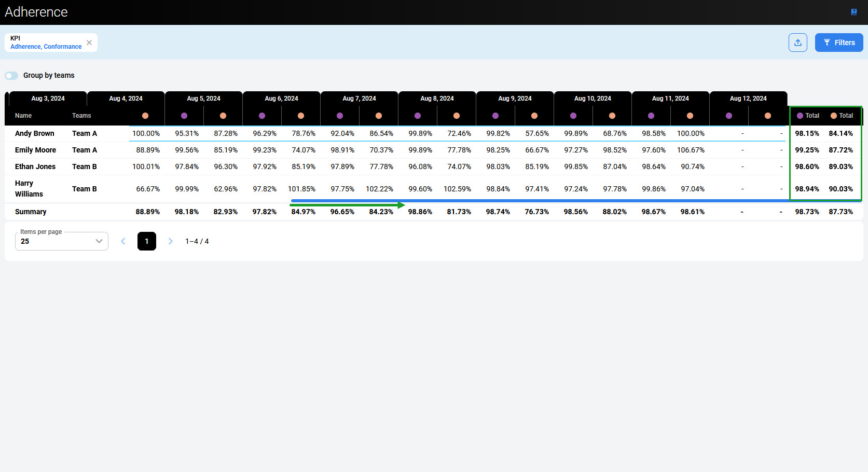Select page 1 in pagination
The width and height of the screenshot is (868, 472).
(147, 241)
